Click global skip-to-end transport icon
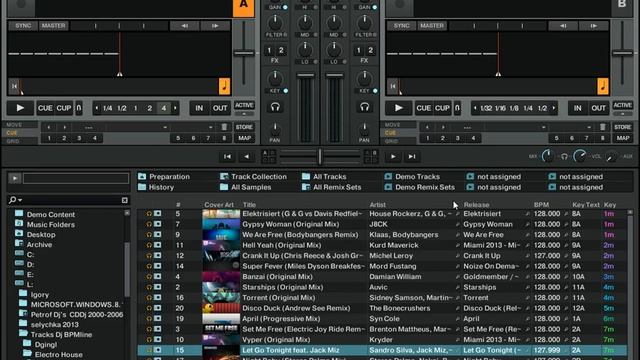Image resolution: width=640 pixels, height=360 pixels. tap(412, 156)
